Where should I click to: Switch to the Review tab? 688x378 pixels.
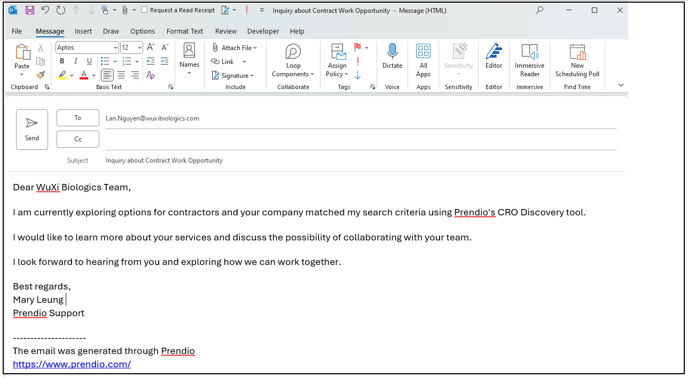[226, 31]
